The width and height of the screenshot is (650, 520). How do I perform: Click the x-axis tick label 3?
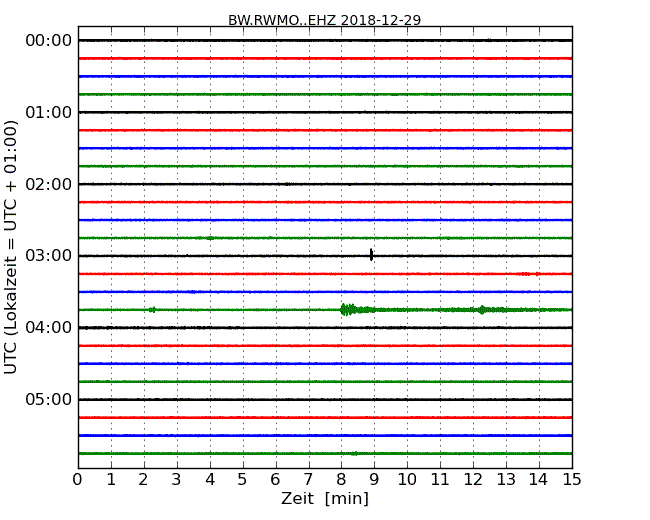177,480
